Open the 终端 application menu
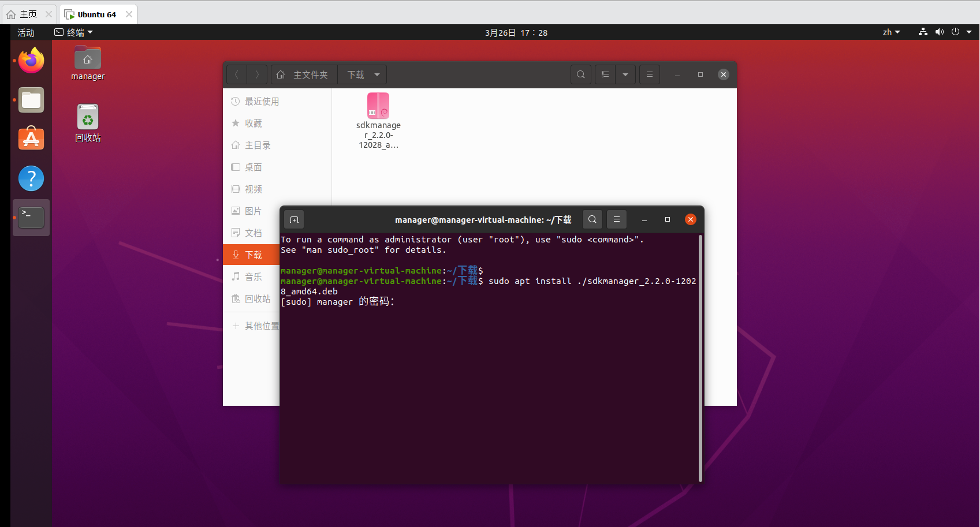The image size is (980, 527). [73, 32]
